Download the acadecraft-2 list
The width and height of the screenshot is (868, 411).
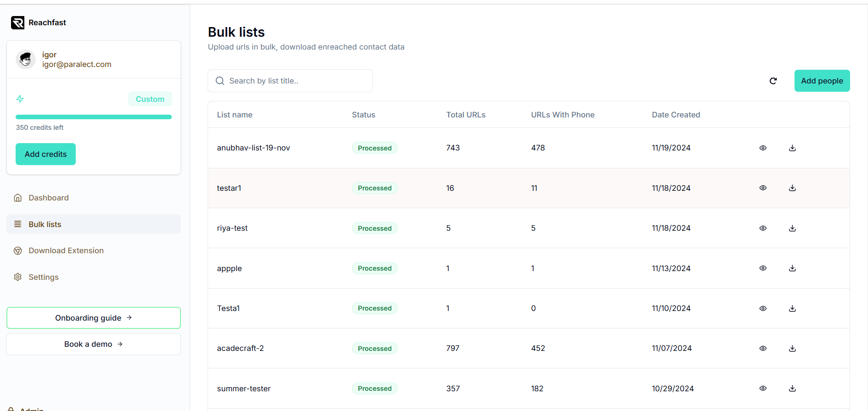[792, 349]
